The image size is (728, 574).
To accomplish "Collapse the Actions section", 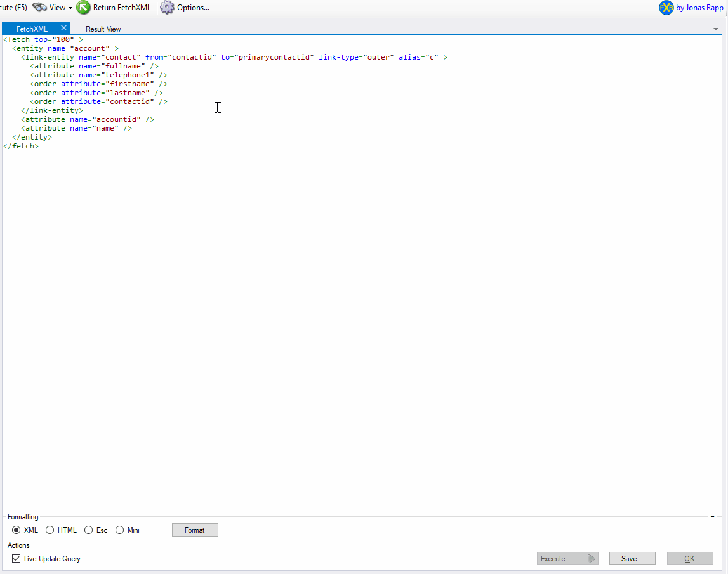I will [712, 545].
